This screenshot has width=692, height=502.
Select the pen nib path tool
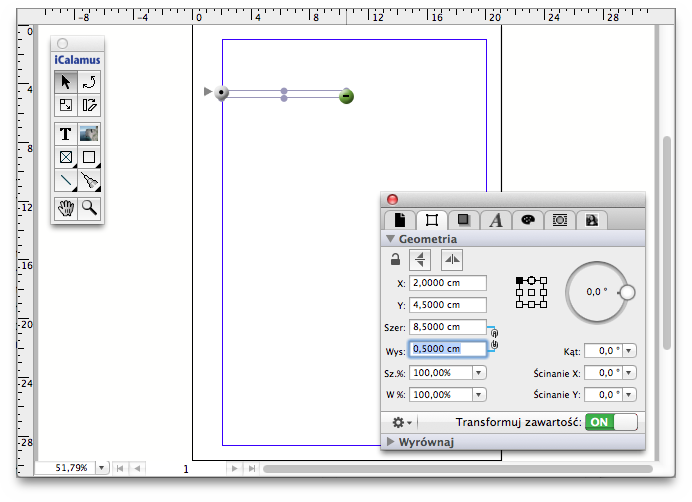[x=89, y=180]
